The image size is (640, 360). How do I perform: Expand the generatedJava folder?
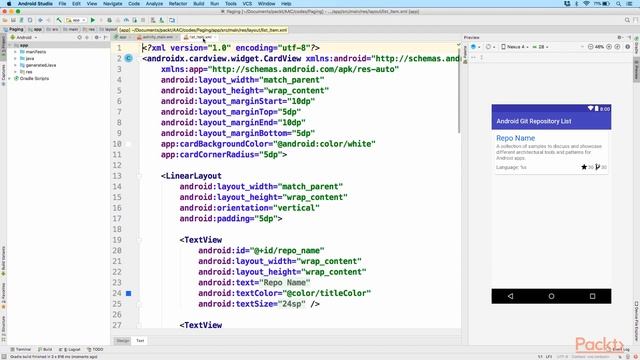(16, 65)
